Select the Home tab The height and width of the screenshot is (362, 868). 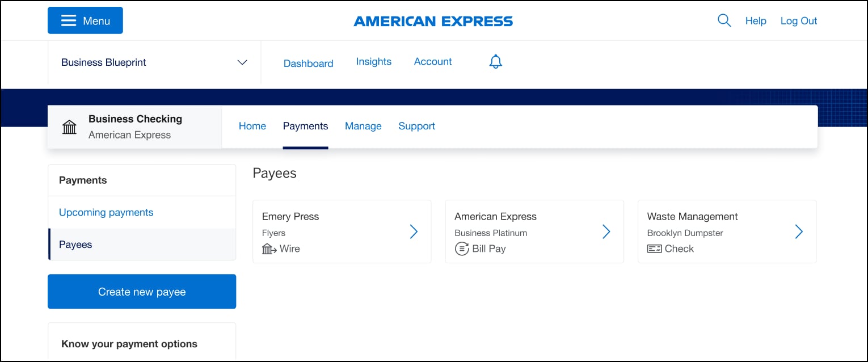pos(252,126)
